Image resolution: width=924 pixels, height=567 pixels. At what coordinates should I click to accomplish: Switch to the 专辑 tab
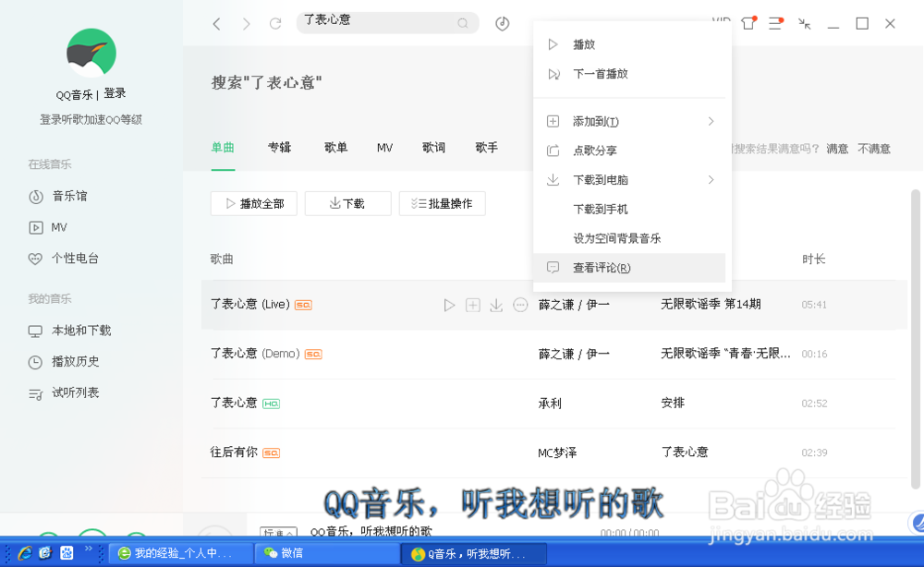click(x=279, y=148)
